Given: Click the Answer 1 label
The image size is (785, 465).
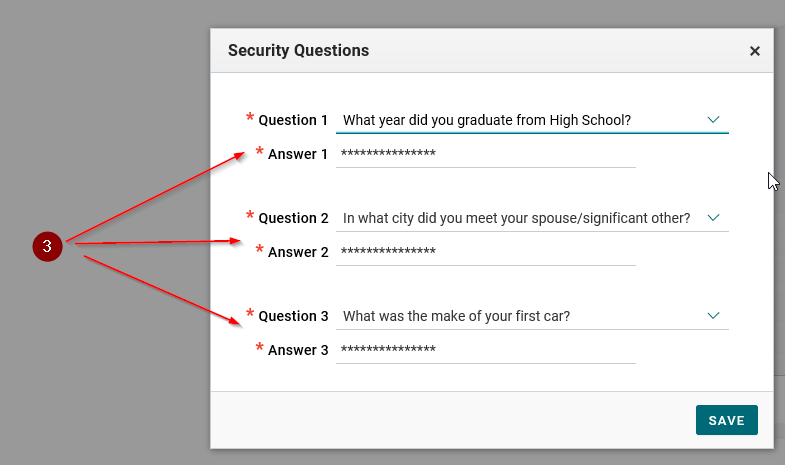Looking at the screenshot, I should (298, 155).
